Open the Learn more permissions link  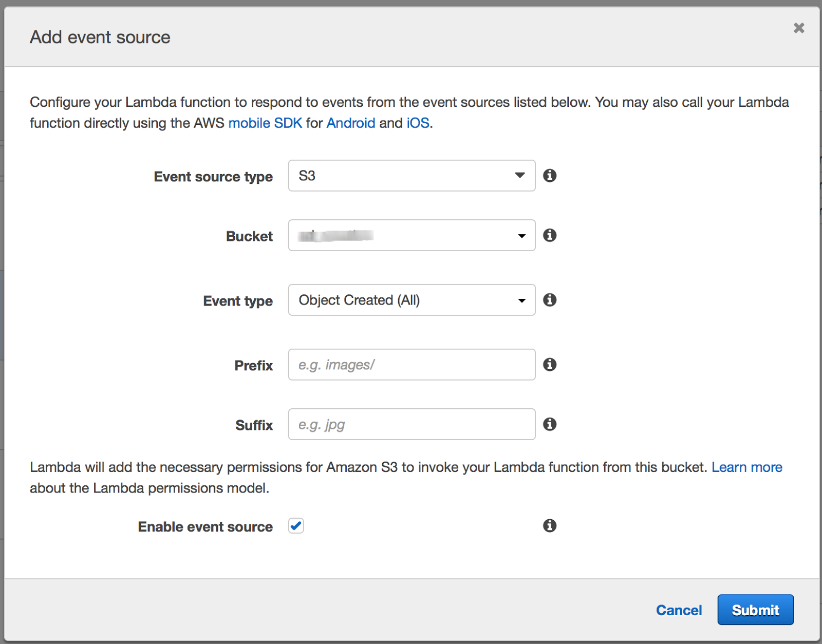click(x=747, y=467)
